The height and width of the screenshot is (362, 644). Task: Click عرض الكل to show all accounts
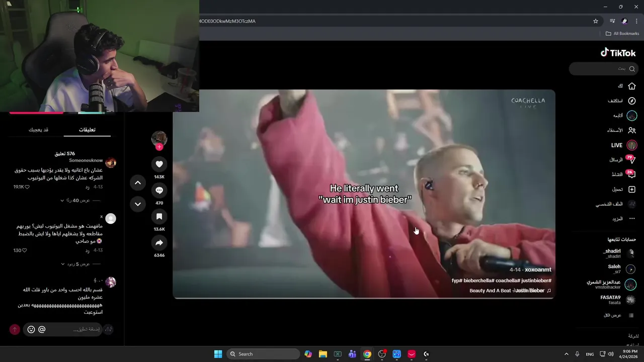pyautogui.click(x=619, y=315)
